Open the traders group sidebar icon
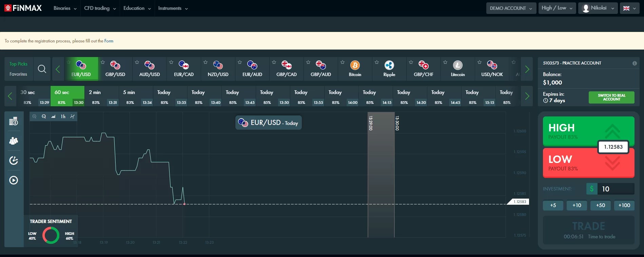The height and width of the screenshot is (257, 644). coord(14,141)
